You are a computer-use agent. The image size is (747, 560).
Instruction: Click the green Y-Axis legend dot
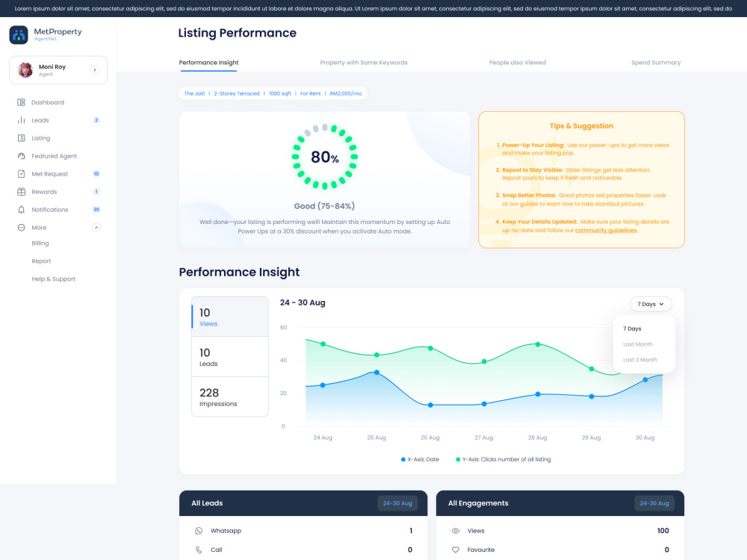click(x=458, y=459)
